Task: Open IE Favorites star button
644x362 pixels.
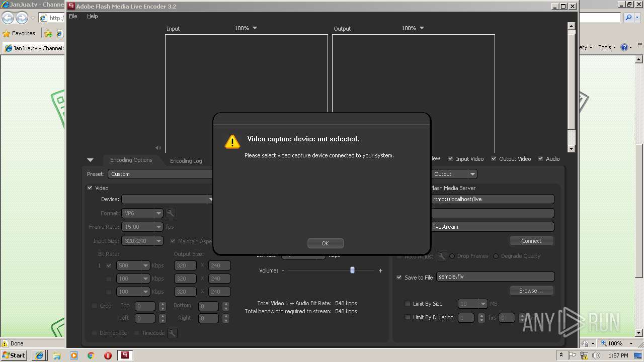Action: tap(19, 33)
